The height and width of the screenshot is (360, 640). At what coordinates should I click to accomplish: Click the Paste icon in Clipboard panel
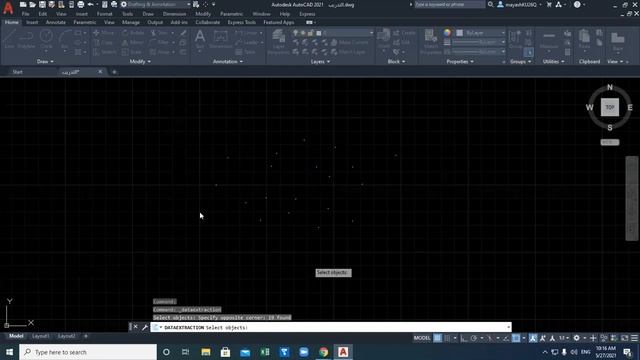pyautogui.click(x=584, y=39)
